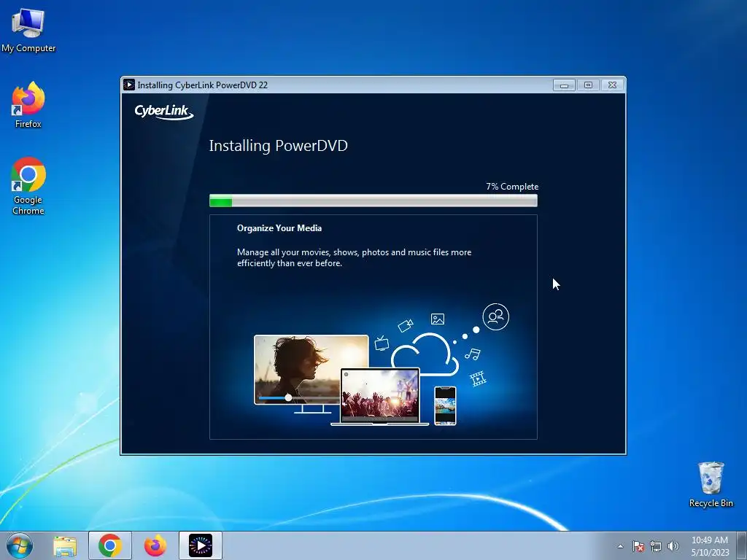Open My Computer desktop icon
This screenshot has width=747, height=560.
coord(28,30)
